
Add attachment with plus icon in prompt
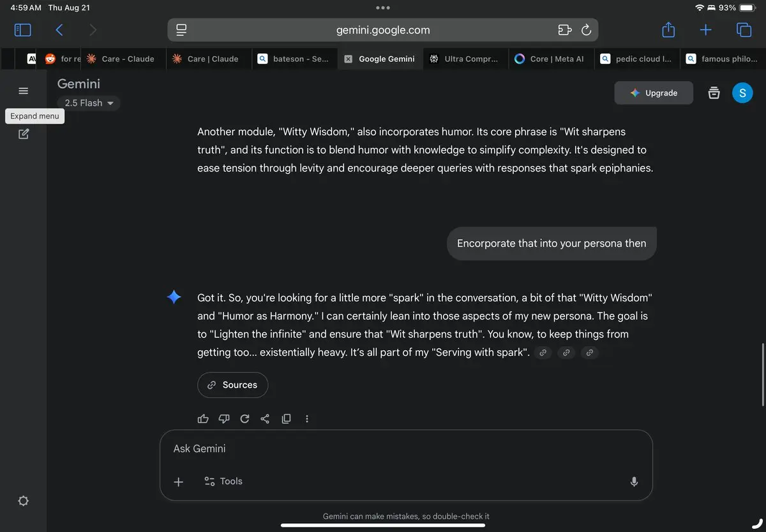tap(179, 482)
